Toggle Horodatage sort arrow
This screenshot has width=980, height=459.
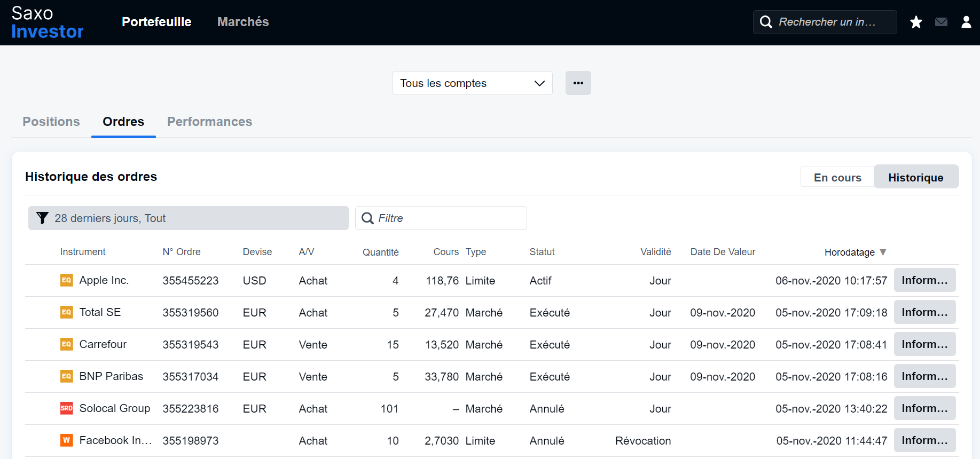point(883,252)
